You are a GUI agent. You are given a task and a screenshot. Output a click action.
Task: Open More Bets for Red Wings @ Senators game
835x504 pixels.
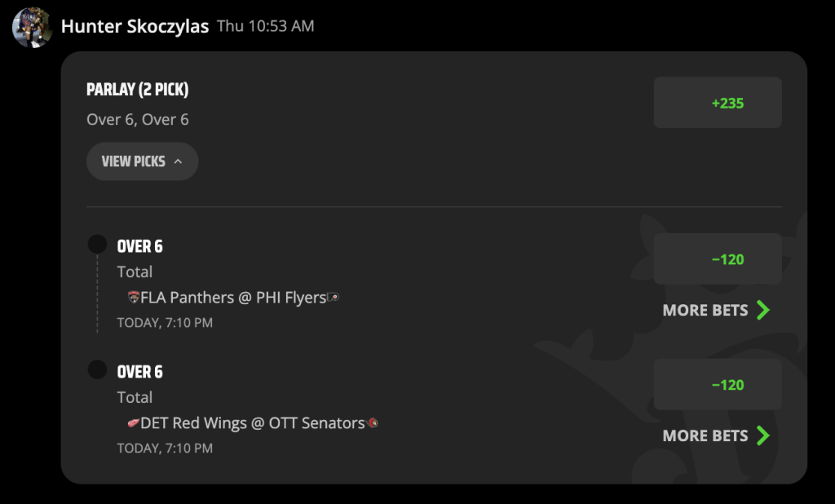716,435
